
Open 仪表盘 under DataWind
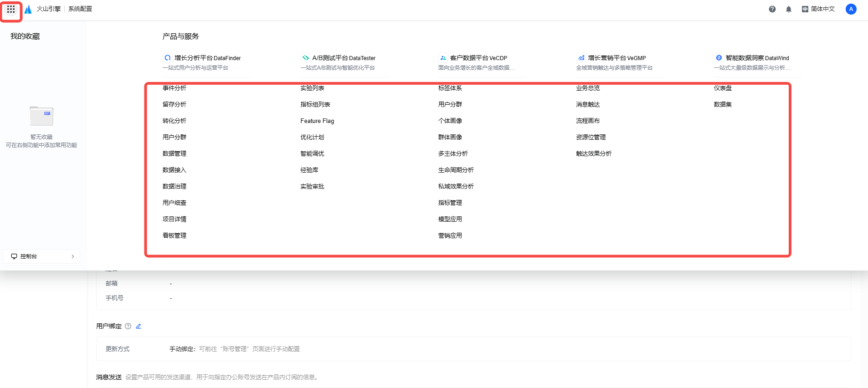click(723, 88)
